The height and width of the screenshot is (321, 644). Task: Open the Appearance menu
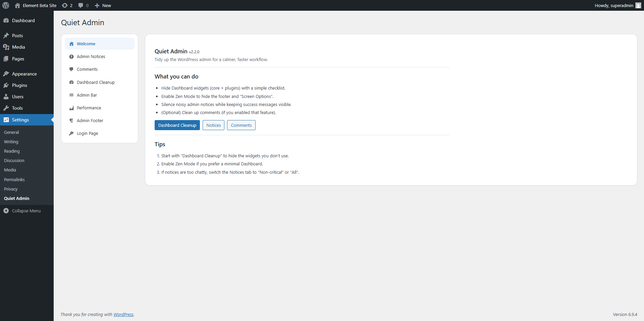click(27, 74)
